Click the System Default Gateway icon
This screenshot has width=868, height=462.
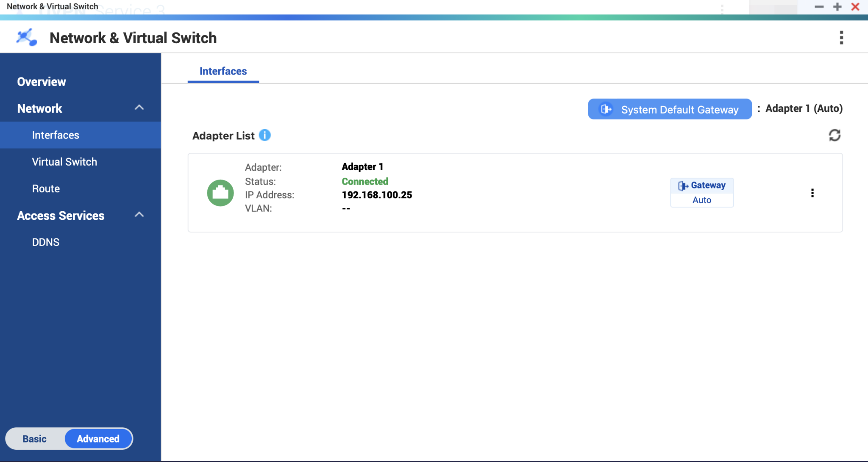point(605,109)
